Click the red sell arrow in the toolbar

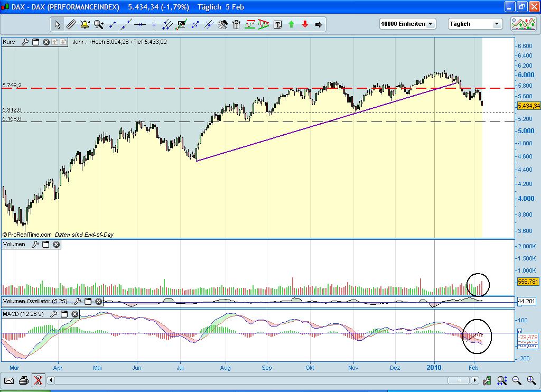click(305, 24)
